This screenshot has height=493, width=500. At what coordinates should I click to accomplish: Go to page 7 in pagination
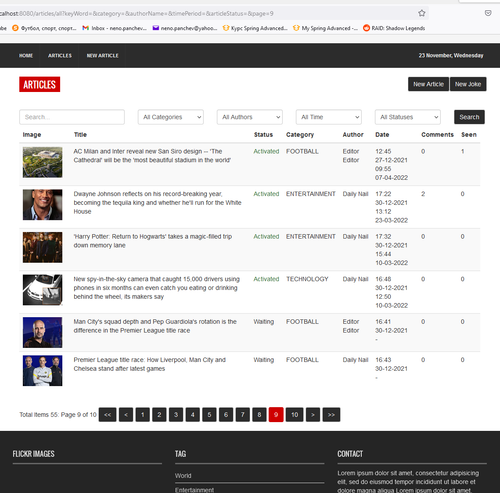point(243,415)
